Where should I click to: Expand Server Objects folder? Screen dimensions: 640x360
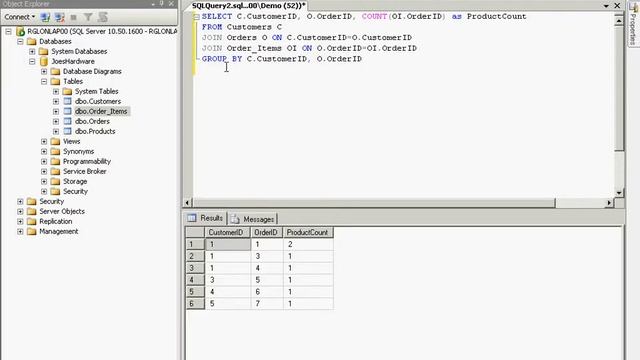point(20,211)
